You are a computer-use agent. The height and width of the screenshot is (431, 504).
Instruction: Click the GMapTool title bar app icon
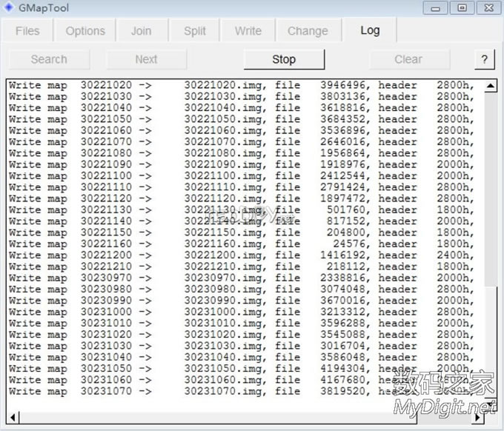pyautogui.click(x=9, y=7)
